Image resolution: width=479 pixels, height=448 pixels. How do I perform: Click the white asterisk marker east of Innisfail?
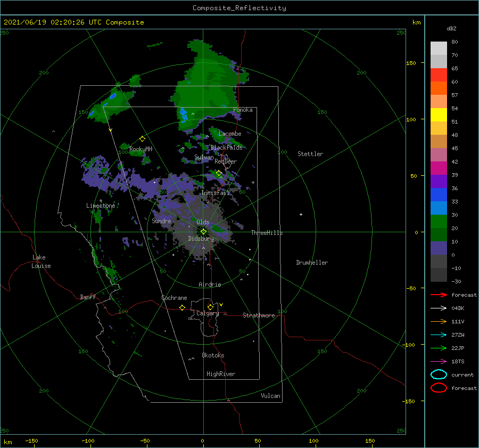point(253,183)
